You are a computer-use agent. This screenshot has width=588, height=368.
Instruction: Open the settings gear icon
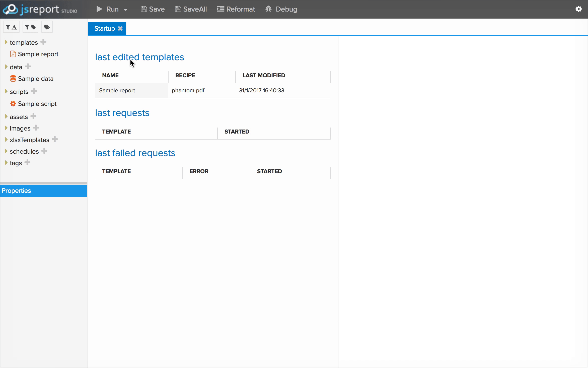click(x=578, y=9)
